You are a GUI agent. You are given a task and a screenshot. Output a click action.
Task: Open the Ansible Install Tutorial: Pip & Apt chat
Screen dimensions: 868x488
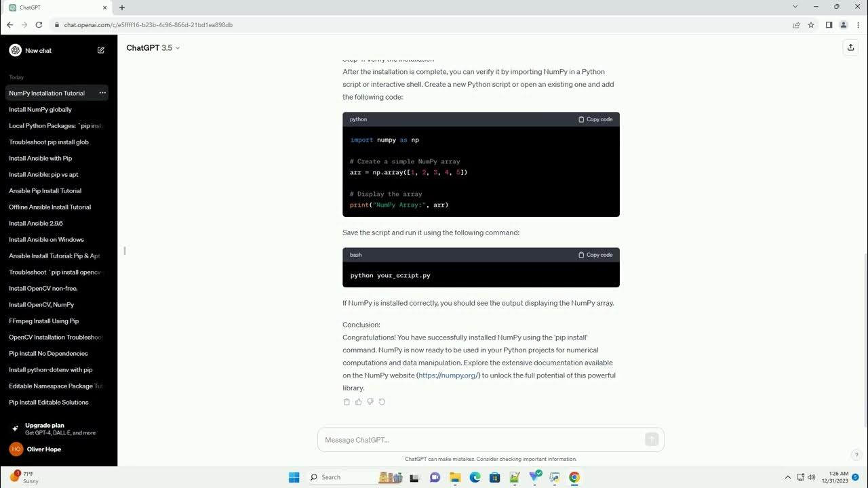click(x=57, y=256)
